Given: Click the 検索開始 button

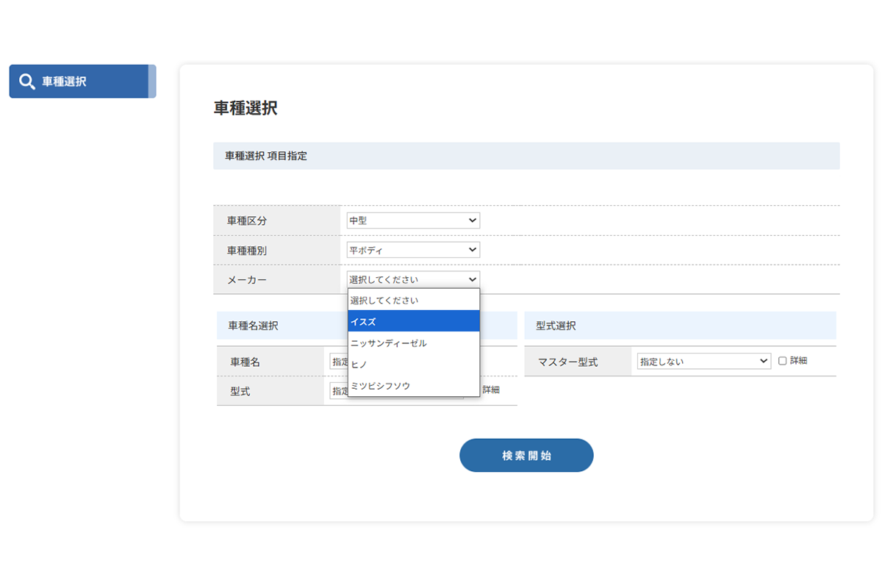Looking at the screenshot, I should point(526,456).
